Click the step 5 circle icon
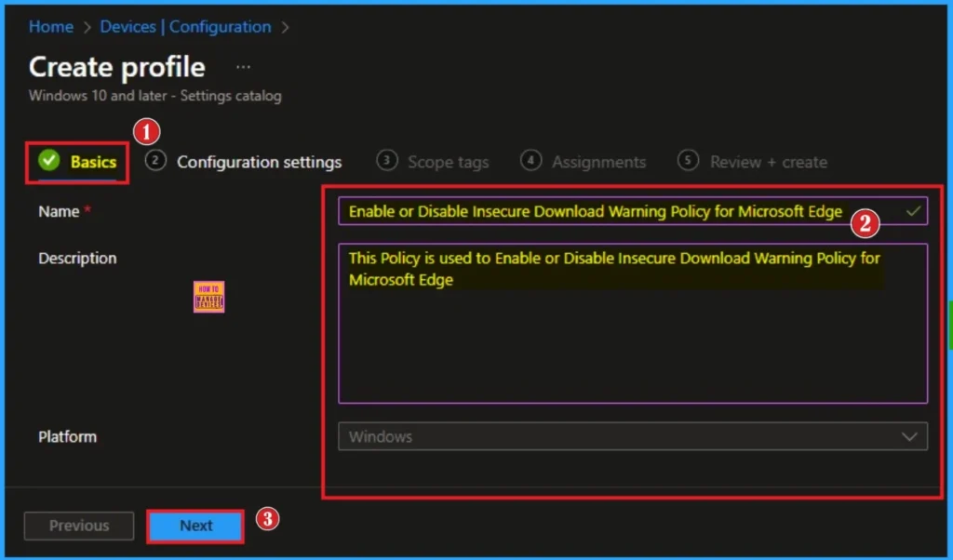953x560 pixels. 688,161
